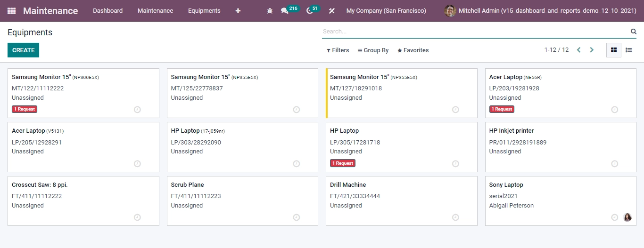Expand the Favorites dropdown
This screenshot has width=644, height=248.
[x=413, y=50]
